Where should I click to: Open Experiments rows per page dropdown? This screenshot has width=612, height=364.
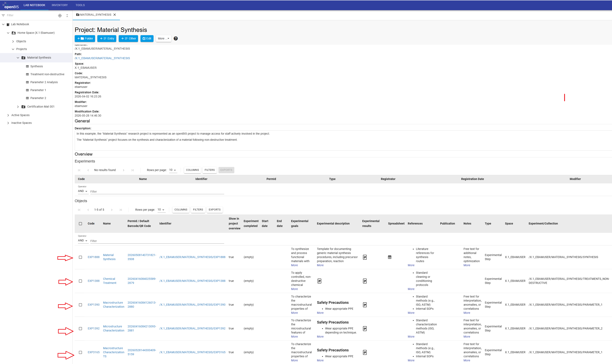(x=173, y=170)
